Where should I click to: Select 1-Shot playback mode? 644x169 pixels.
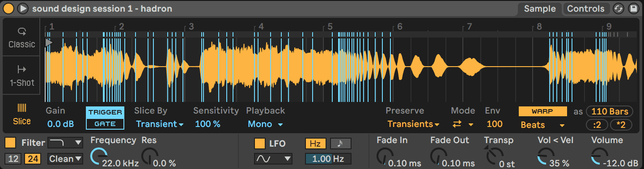(x=21, y=76)
